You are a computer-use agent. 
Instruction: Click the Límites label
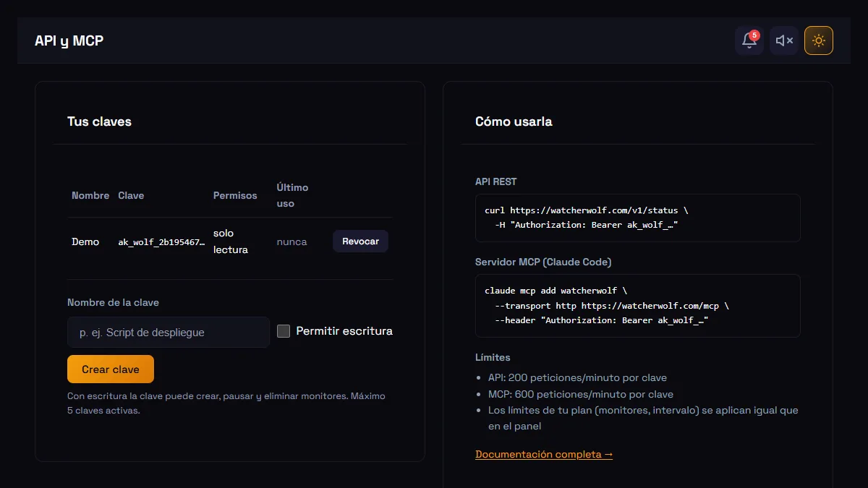493,357
